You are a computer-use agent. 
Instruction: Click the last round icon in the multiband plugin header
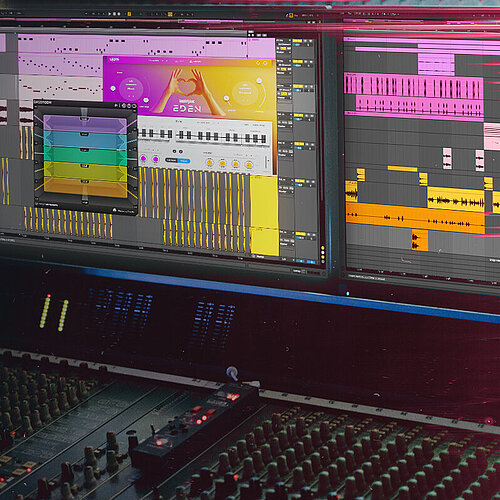click(x=134, y=106)
